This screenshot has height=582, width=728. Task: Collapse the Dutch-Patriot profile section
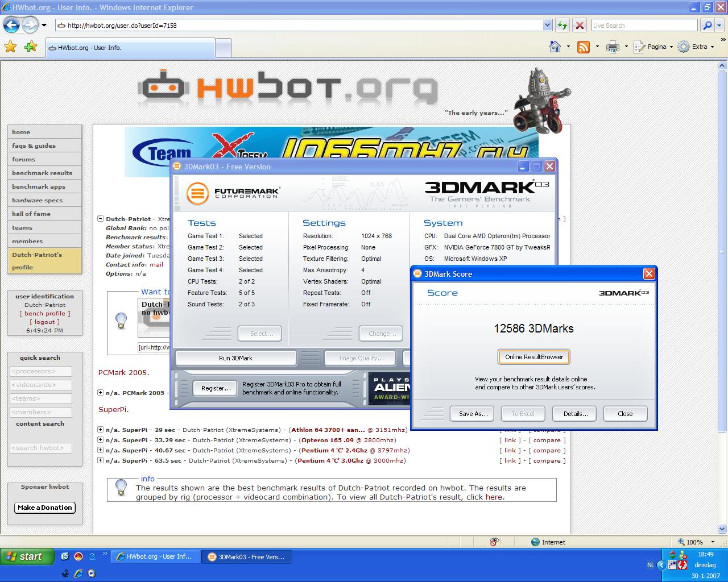(101, 218)
